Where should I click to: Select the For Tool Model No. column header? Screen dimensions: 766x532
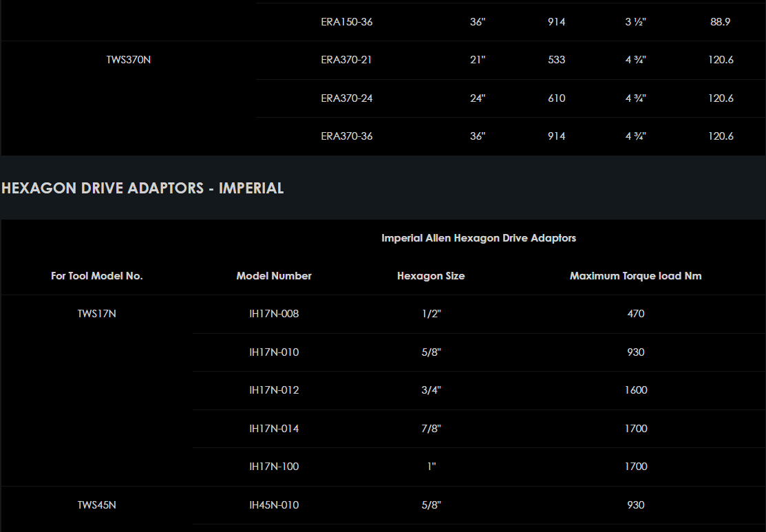97,276
